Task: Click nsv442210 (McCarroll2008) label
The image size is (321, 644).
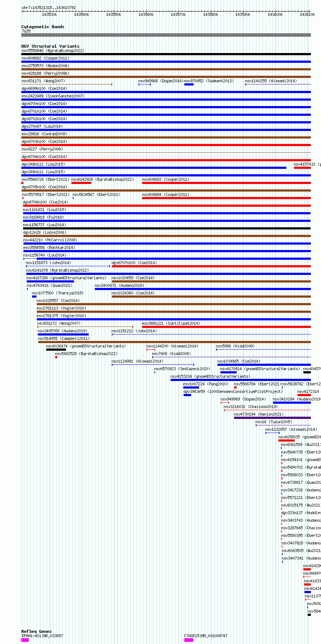Action: tap(50, 240)
